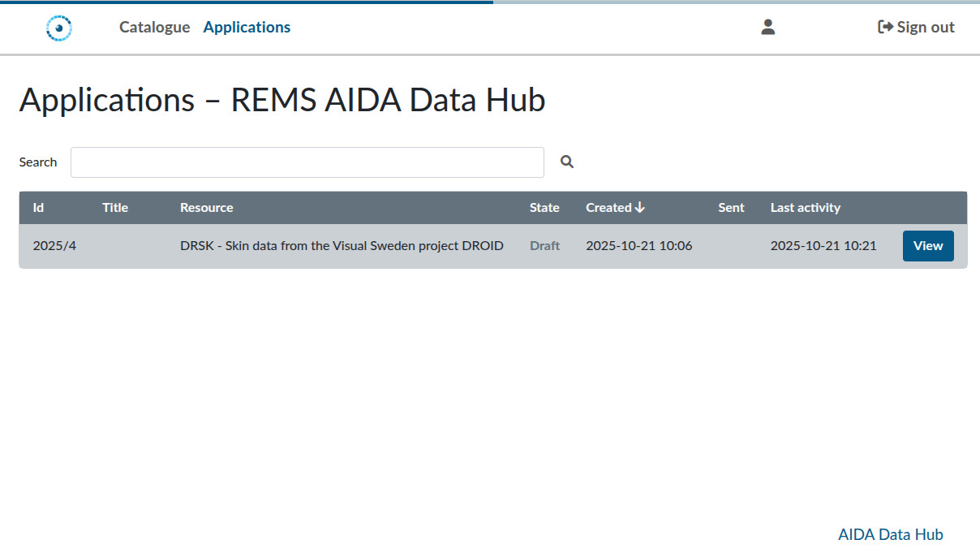The image size is (980, 557).
Task: Select the Applications navigation item
Action: point(247,28)
